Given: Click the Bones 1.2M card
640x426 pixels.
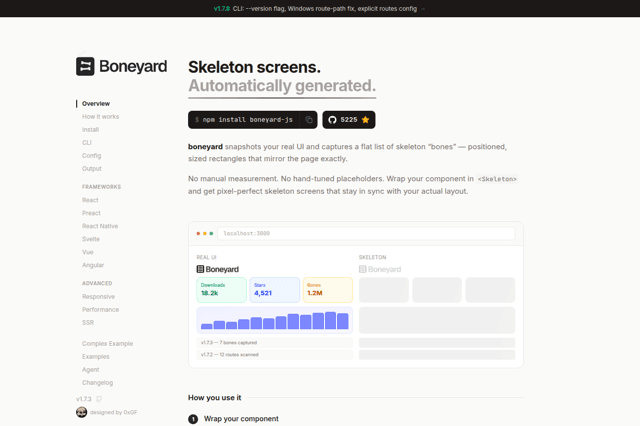Looking at the screenshot, I should pyautogui.click(x=328, y=290).
